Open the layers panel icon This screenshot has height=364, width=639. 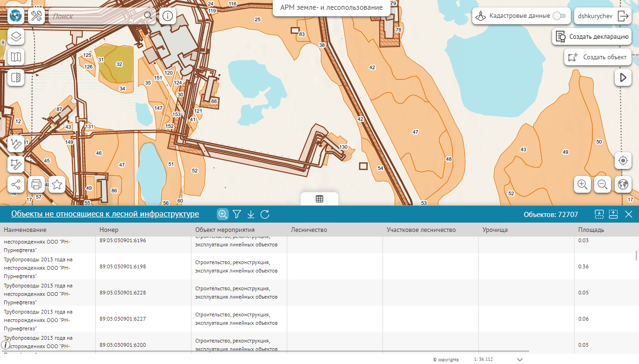pos(16,36)
